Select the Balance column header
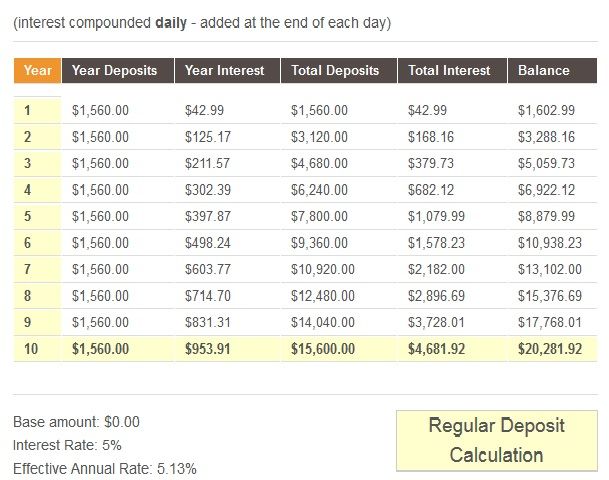This screenshot has width=609, height=480. point(544,71)
